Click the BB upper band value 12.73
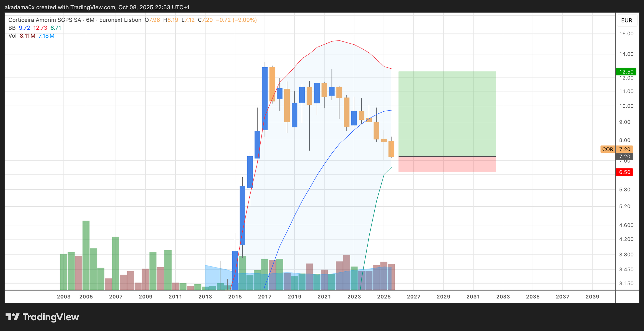The image size is (644, 331). (x=40, y=28)
